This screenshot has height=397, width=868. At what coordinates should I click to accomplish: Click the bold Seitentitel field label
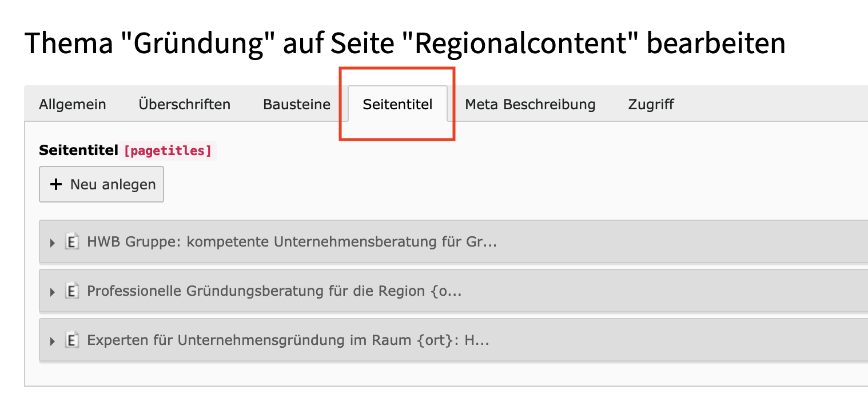79,150
